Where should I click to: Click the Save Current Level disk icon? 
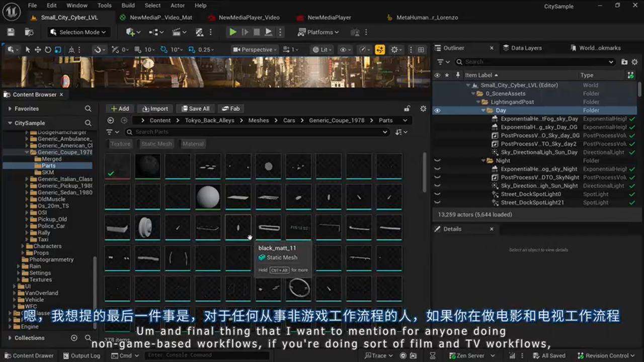click(10, 31)
